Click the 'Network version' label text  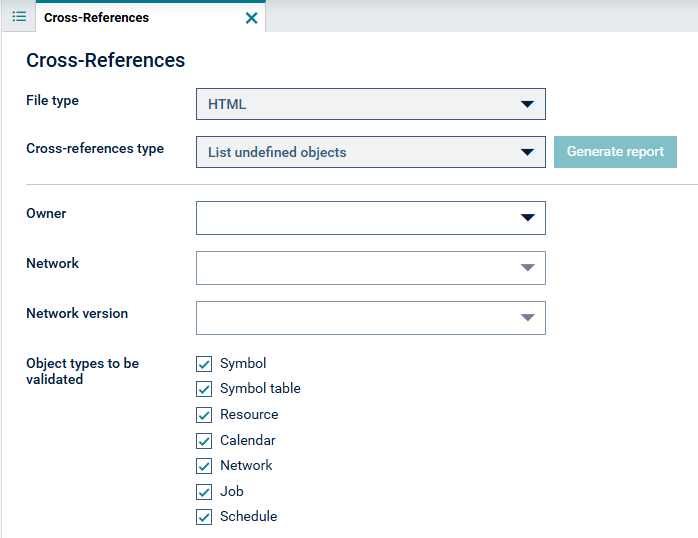[77, 313]
